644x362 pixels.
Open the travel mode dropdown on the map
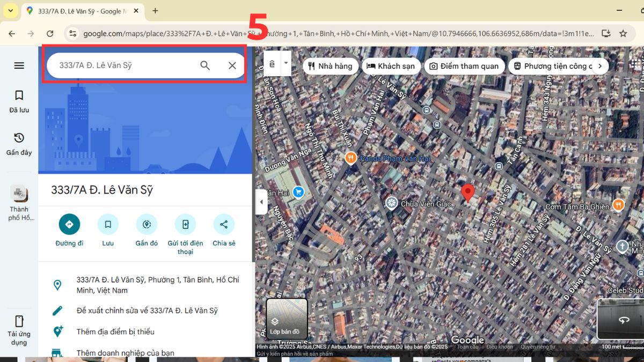286,63
